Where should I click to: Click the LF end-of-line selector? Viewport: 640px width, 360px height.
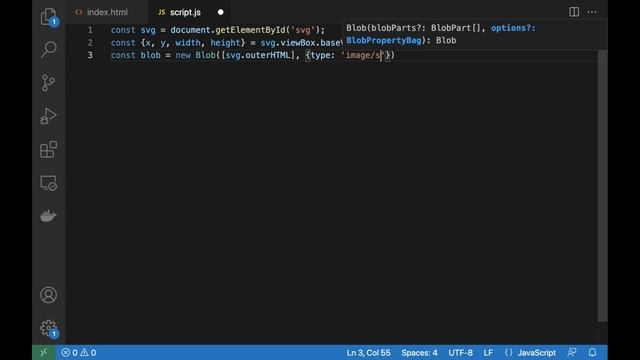(x=488, y=353)
